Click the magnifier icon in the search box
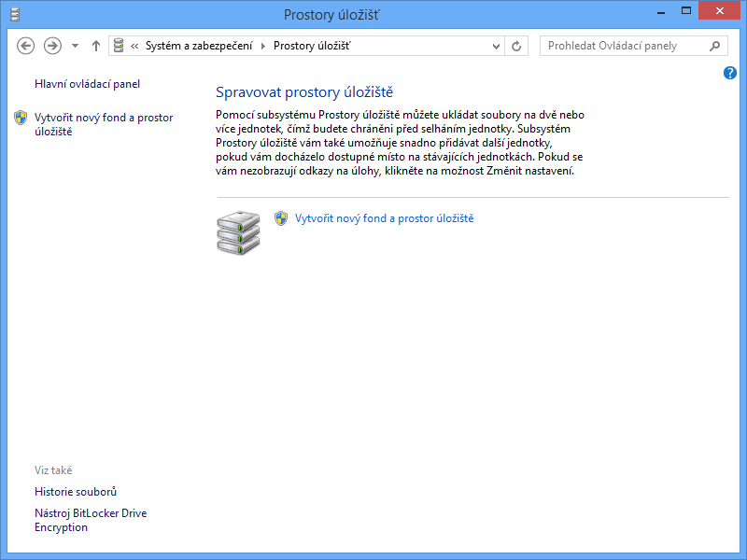This screenshot has width=747, height=560. 715,46
